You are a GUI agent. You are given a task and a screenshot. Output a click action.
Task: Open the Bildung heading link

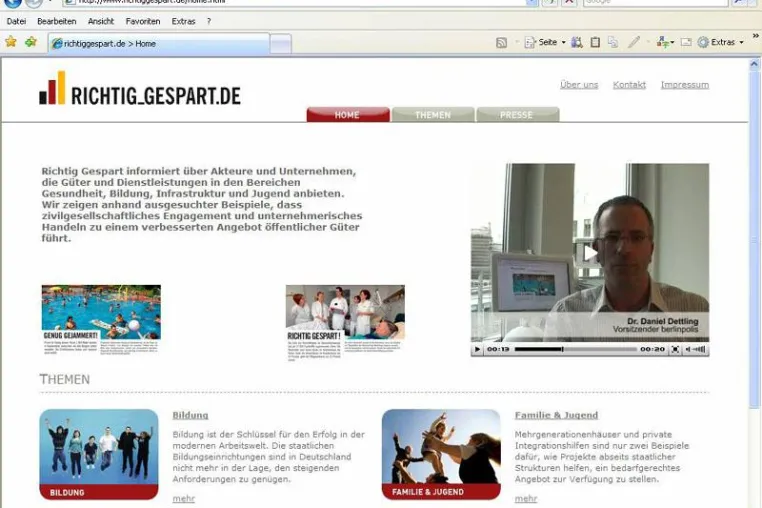coord(190,415)
